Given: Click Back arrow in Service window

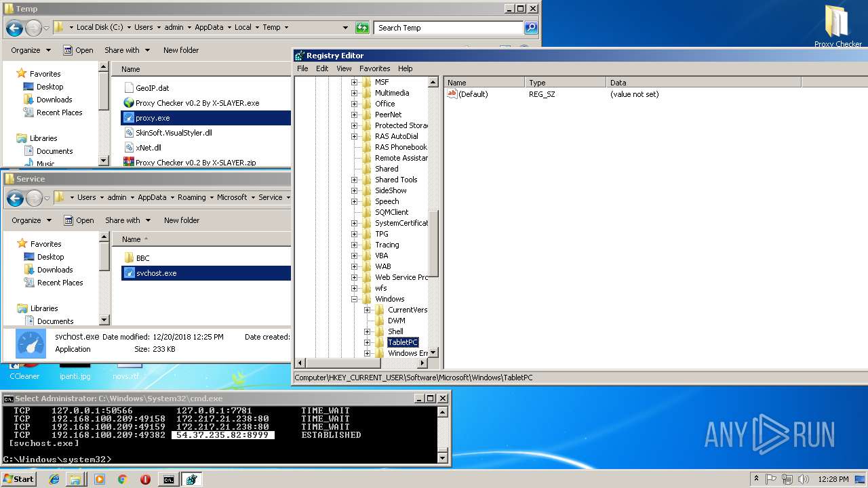Looking at the screenshot, I should point(15,198).
